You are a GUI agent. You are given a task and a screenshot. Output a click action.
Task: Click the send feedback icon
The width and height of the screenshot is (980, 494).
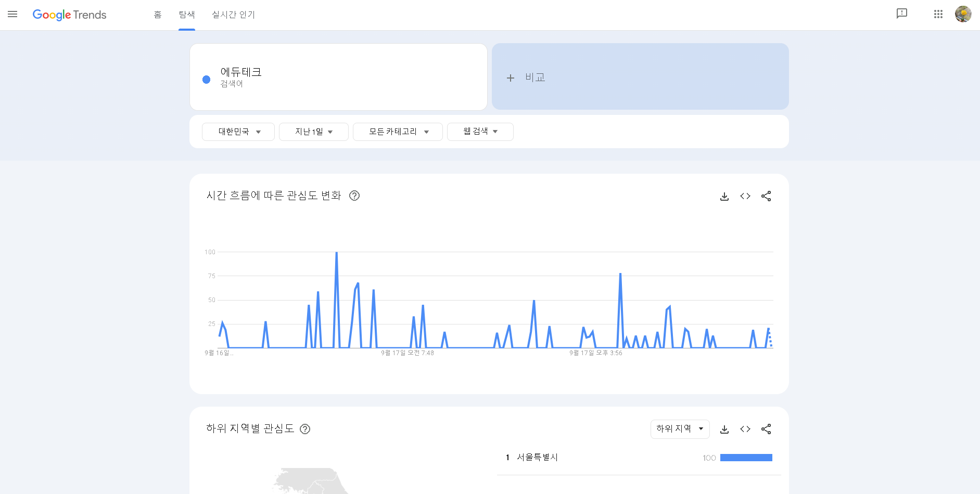[901, 14]
